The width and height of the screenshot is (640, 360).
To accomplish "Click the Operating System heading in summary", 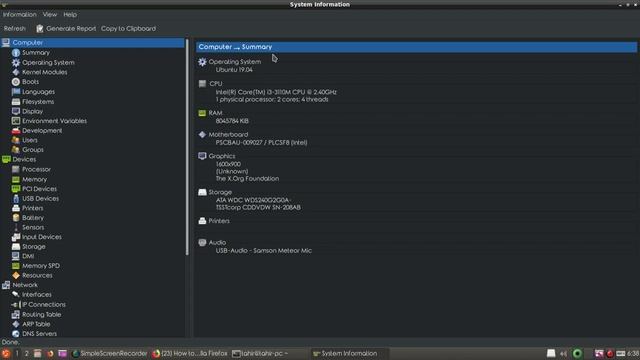I will click(235, 62).
